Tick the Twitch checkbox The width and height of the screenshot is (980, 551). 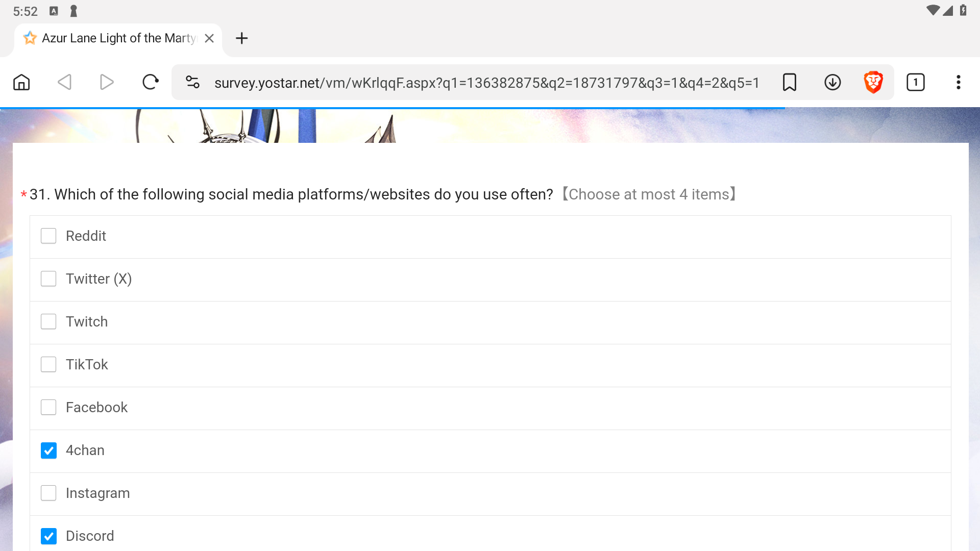click(48, 321)
